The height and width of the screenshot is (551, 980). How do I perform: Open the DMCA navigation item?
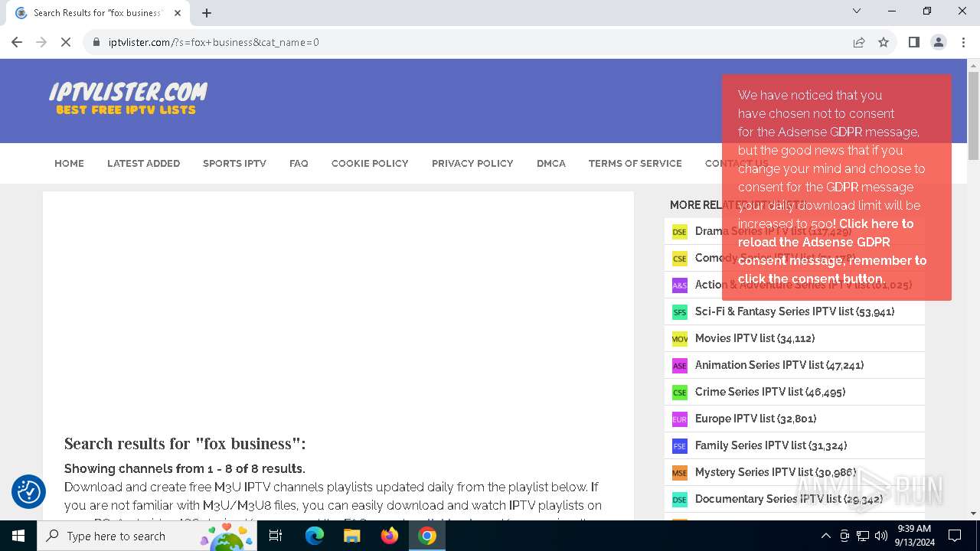coord(551,163)
